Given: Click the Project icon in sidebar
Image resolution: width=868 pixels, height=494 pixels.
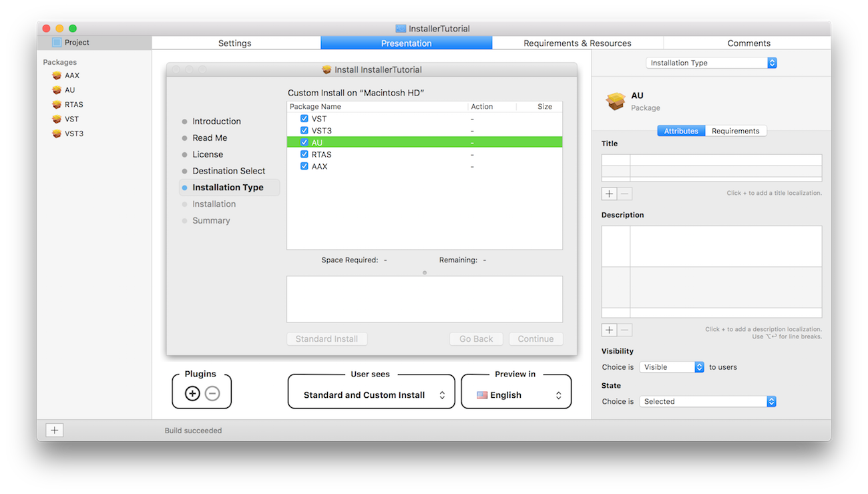Looking at the screenshot, I should (x=57, y=43).
